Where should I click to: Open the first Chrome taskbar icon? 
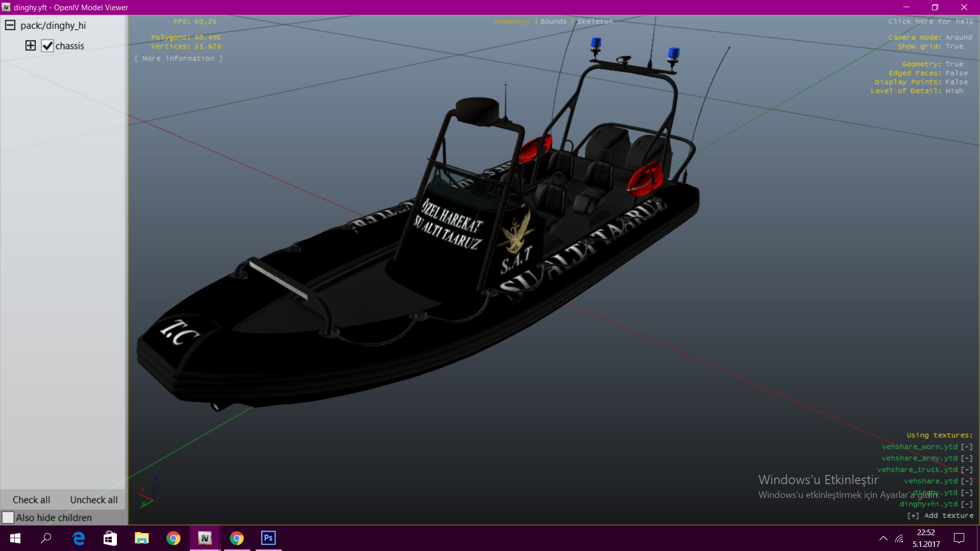pyautogui.click(x=173, y=538)
